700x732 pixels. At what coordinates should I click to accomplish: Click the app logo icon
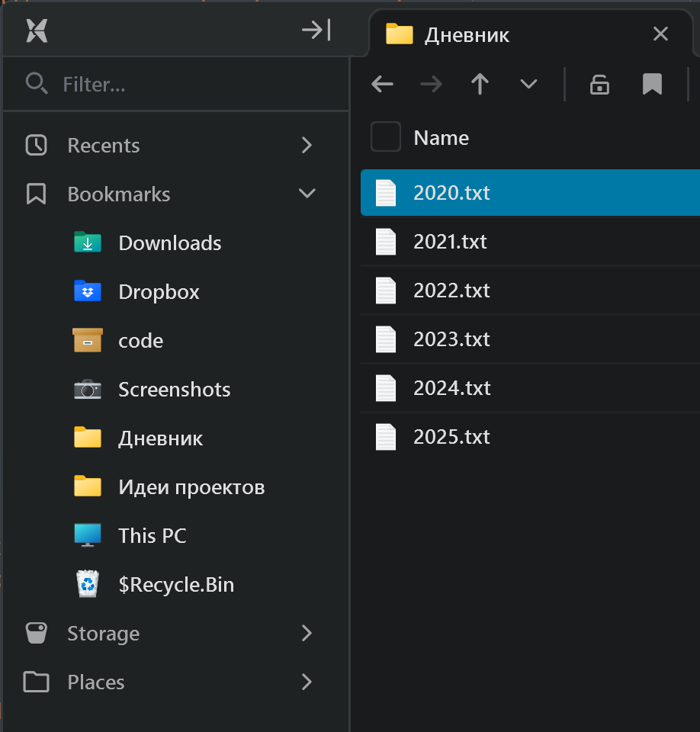[x=37, y=30]
